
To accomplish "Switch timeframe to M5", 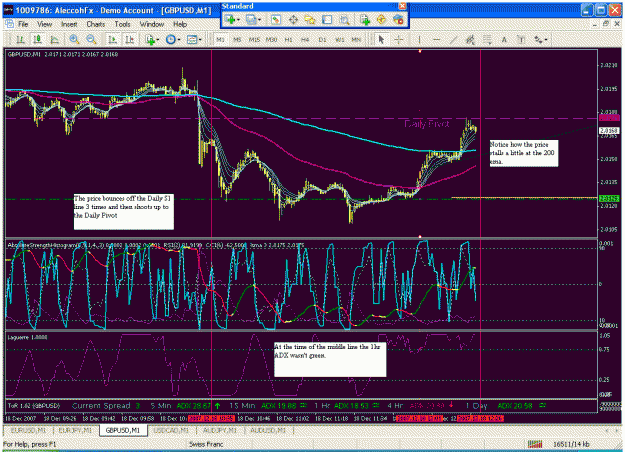I will pyautogui.click(x=237, y=40).
